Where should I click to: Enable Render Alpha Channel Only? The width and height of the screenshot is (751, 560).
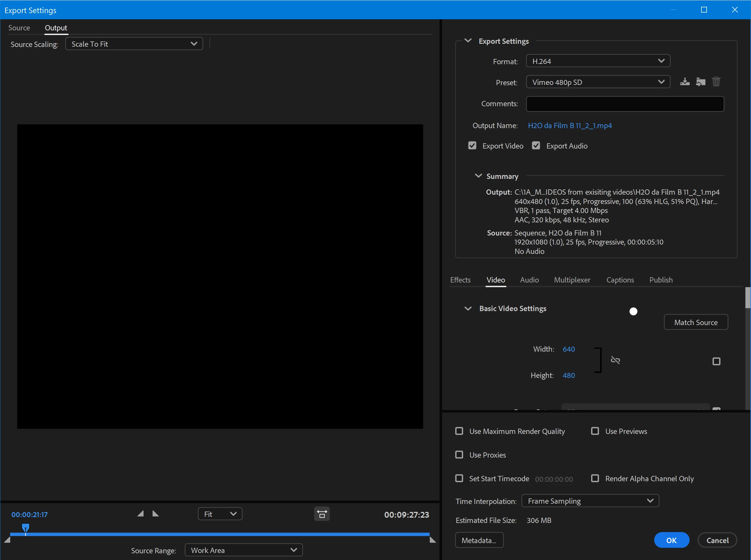point(595,478)
